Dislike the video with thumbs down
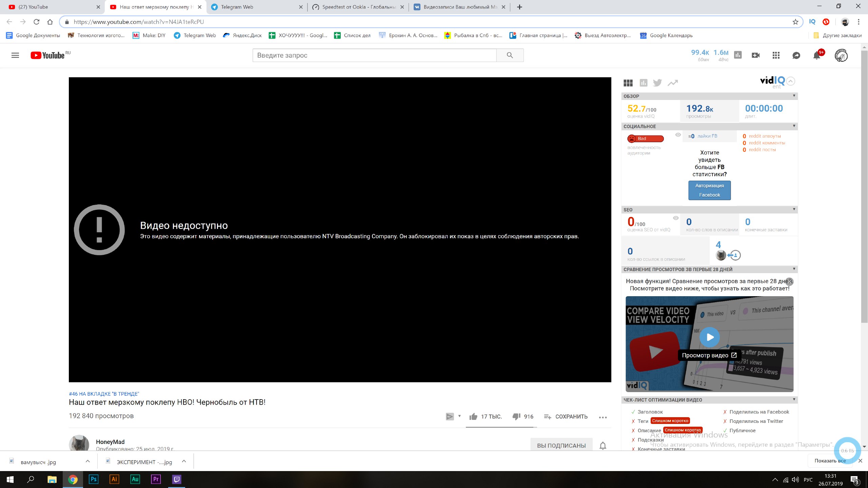868x488 pixels. pyautogui.click(x=516, y=416)
